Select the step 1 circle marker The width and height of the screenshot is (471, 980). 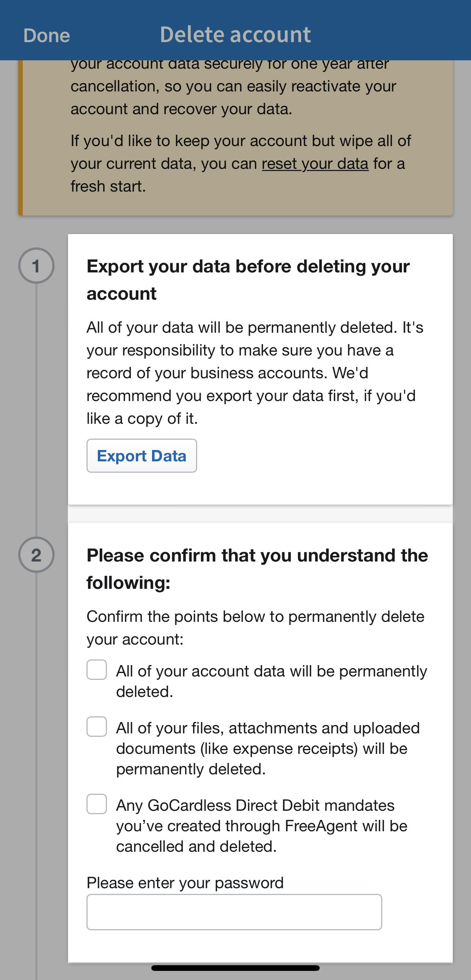(36, 266)
